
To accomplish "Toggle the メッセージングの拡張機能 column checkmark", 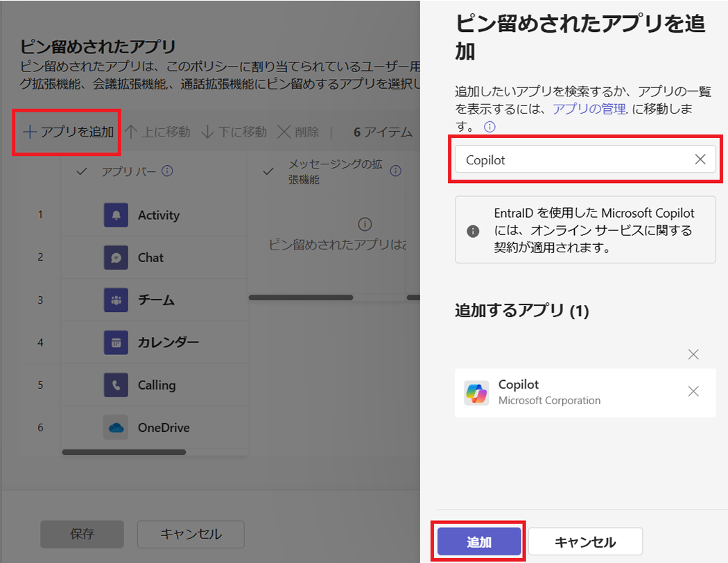I will (x=268, y=171).
